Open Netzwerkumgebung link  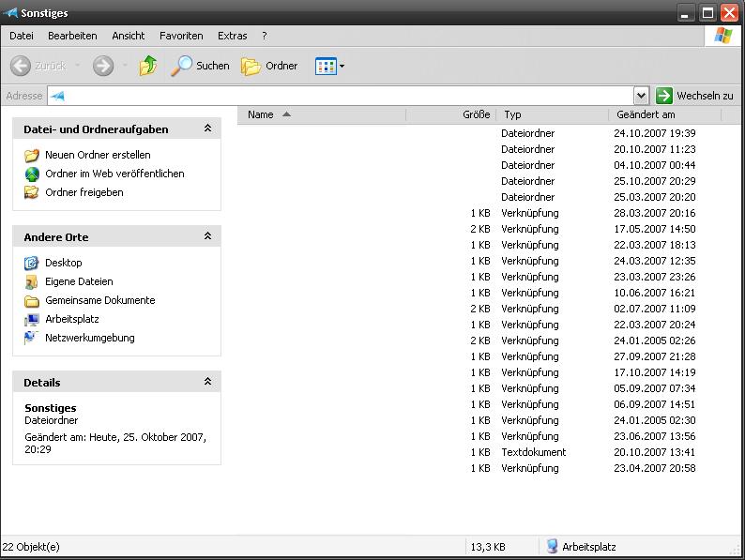(90, 338)
